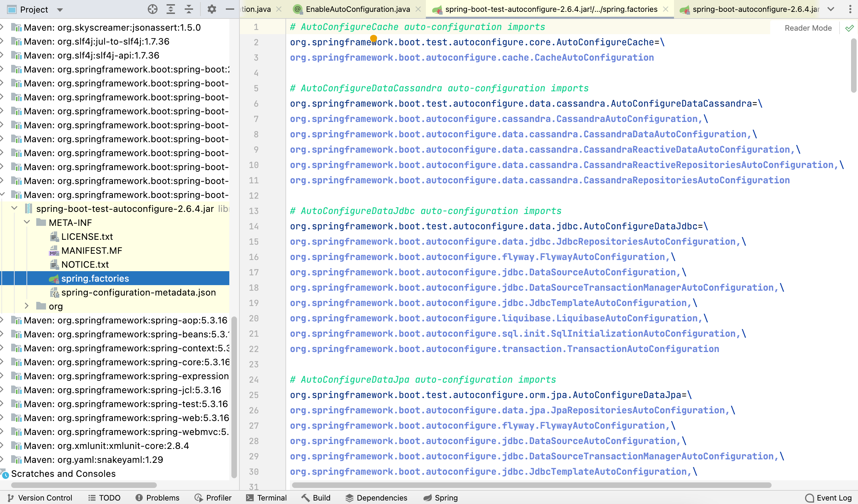Click the Select Opened File locate icon
Image resolution: width=858 pixels, height=504 pixels.
pos(153,9)
